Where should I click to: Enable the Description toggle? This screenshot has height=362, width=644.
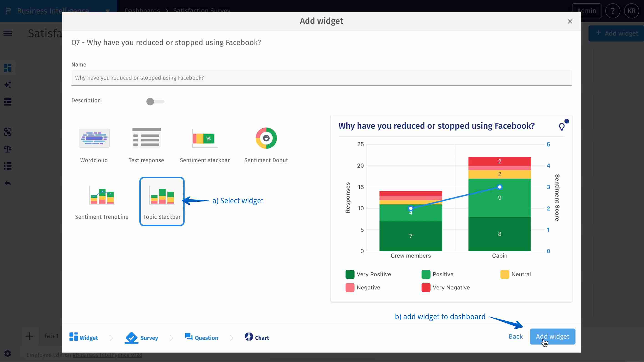(x=155, y=102)
